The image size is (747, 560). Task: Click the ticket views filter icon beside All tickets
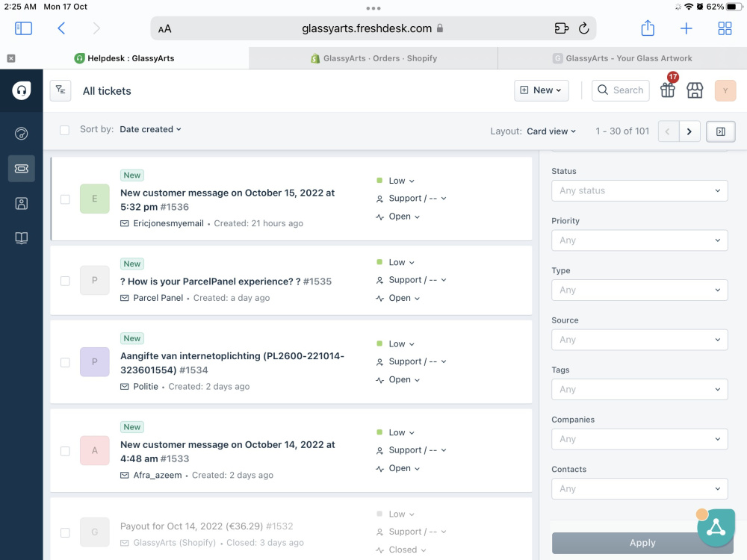pos(61,90)
